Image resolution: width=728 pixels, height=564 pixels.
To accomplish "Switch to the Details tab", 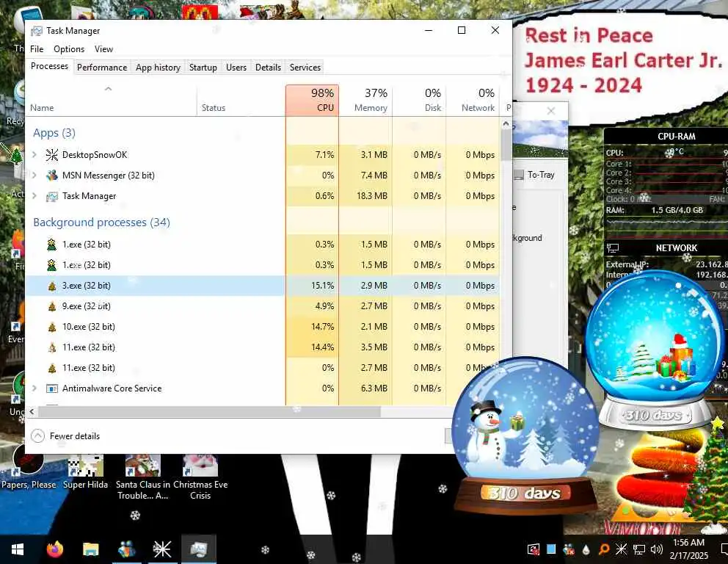I will pos(268,68).
